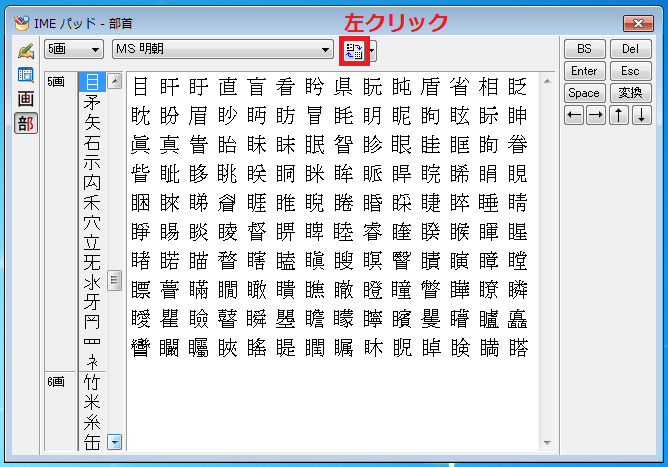Click the up arrow key button
Viewport: 668px width, 467px height.
619,115
